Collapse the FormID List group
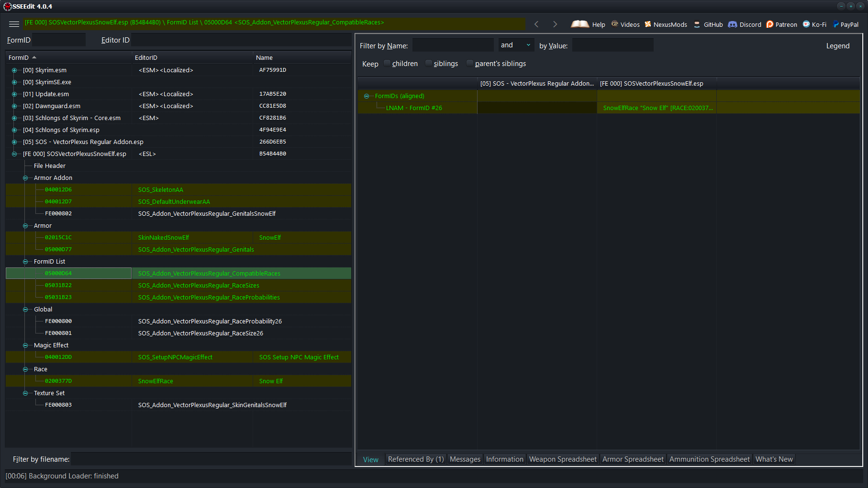Screen dimensions: 868x488 click(25, 262)
